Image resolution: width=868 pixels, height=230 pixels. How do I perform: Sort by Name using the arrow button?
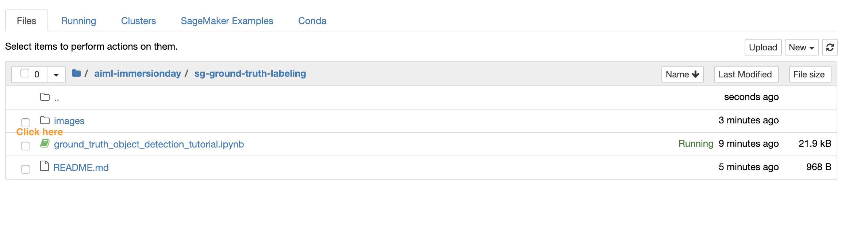tap(682, 74)
